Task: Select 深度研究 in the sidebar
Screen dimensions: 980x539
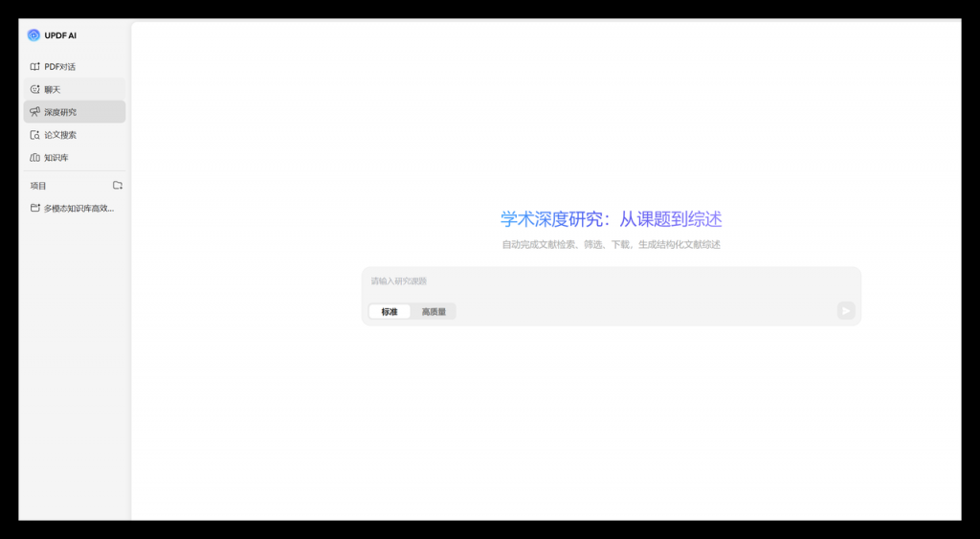Action: click(x=60, y=112)
